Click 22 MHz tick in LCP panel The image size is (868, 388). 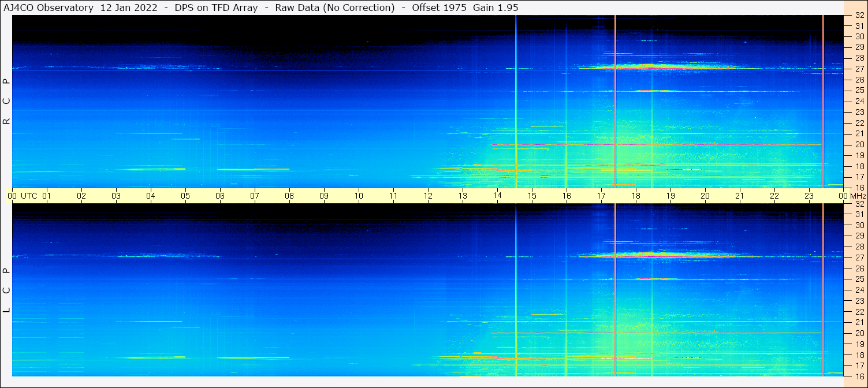click(x=859, y=312)
